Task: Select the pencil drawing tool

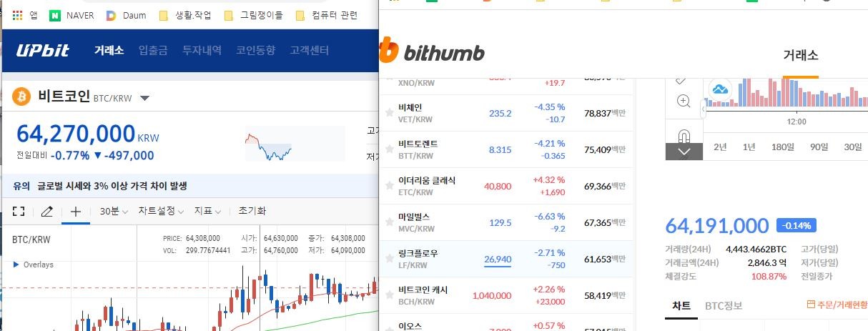Action: click(x=47, y=211)
